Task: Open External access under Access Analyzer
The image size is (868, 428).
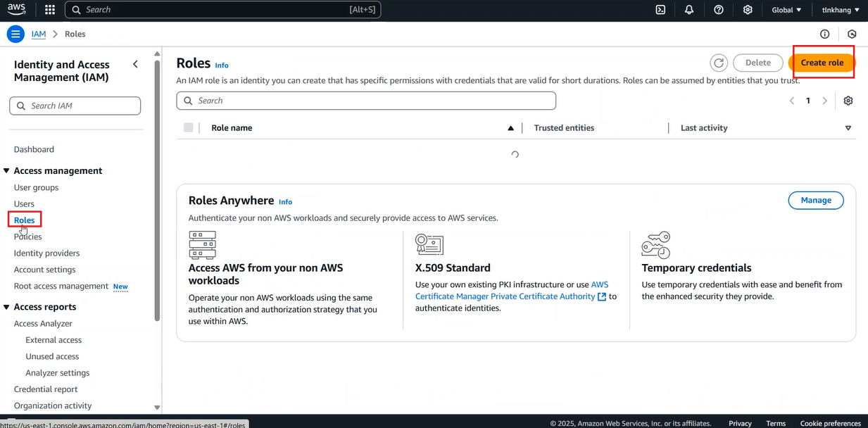Action: point(54,340)
